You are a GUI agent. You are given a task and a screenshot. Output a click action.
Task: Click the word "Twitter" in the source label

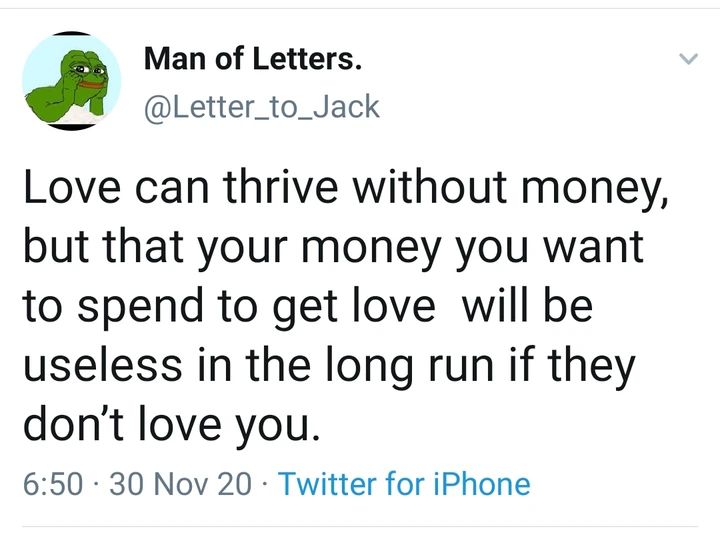tap(327, 484)
